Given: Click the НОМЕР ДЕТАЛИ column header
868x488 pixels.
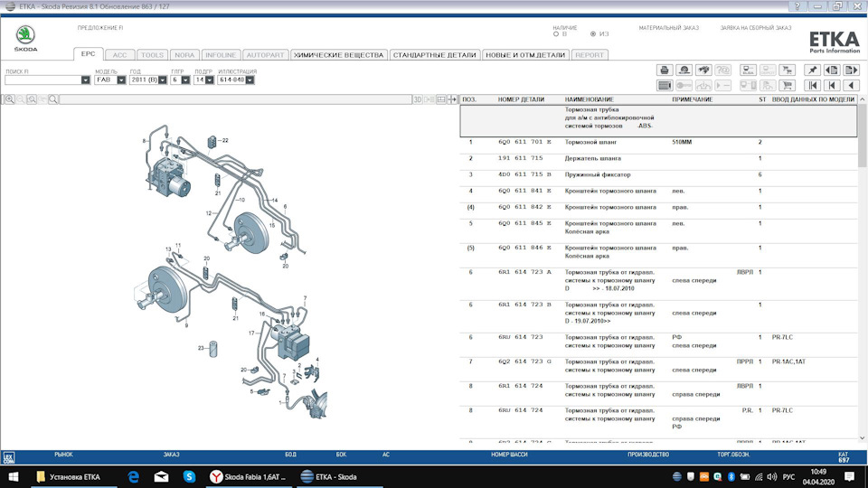Looking at the screenshot, I should click(x=521, y=99).
